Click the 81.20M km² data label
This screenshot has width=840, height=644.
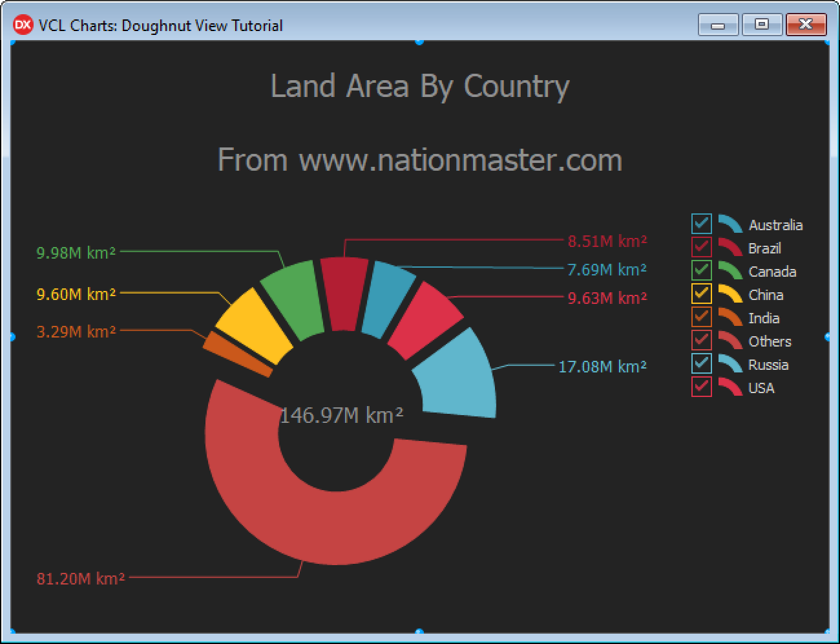pos(81,578)
